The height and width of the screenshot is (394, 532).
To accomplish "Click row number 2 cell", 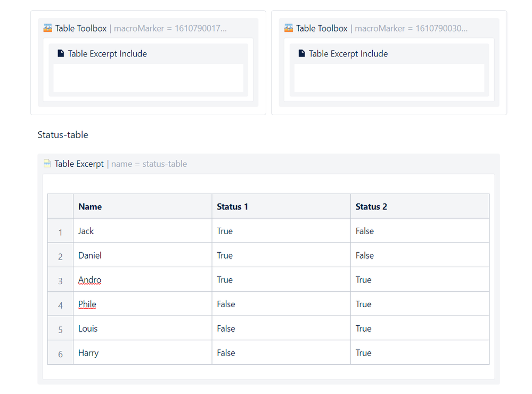I will pyautogui.click(x=60, y=255).
